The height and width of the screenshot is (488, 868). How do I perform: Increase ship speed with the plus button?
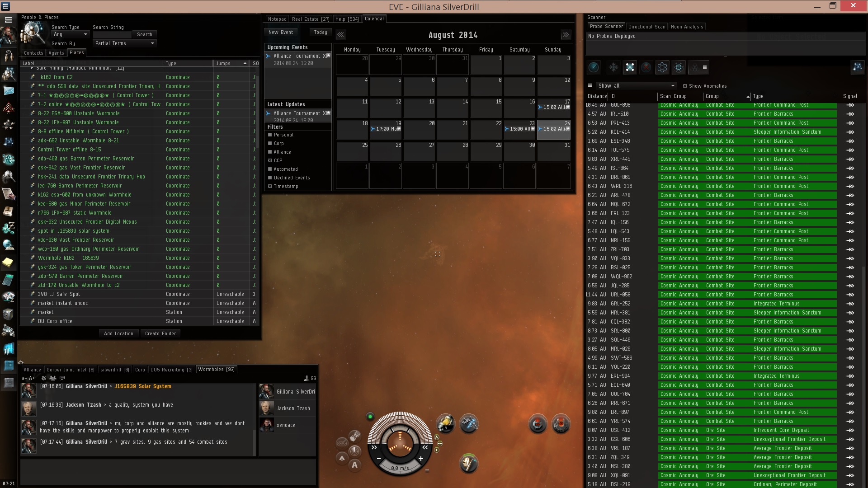pos(421,459)
